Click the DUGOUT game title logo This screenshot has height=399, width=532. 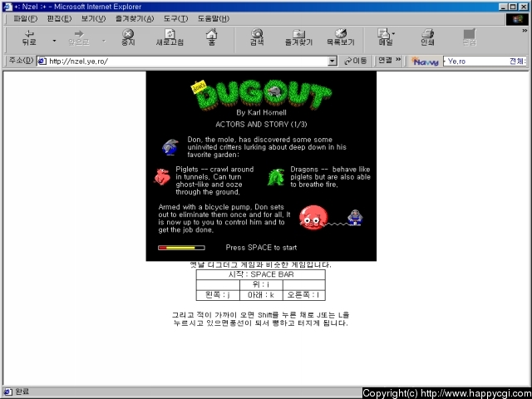261,94
